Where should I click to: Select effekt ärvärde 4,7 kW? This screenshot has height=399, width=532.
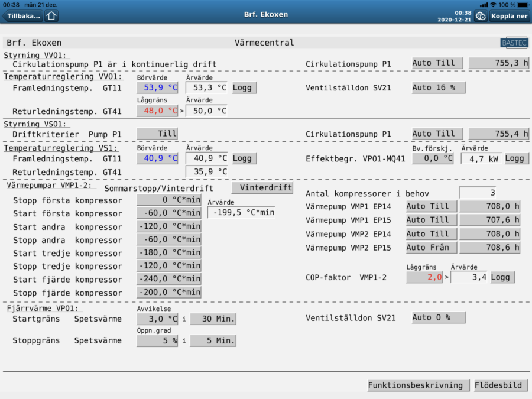point(481,158)
